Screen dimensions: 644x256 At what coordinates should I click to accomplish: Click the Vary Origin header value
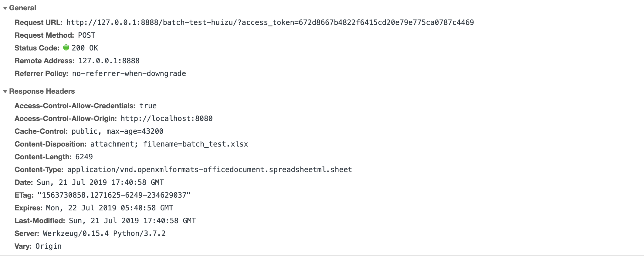tap(49, 246)
